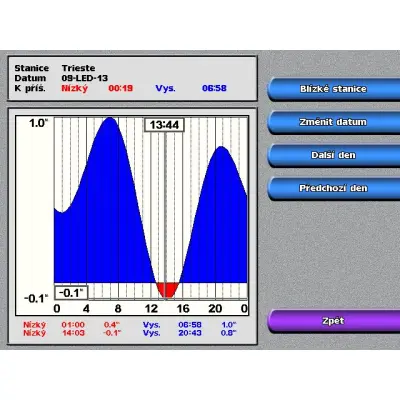Viewport: 400px width, 400px height.
Task: Click upcoming low tide time 00:19
Action: (120, 88)
